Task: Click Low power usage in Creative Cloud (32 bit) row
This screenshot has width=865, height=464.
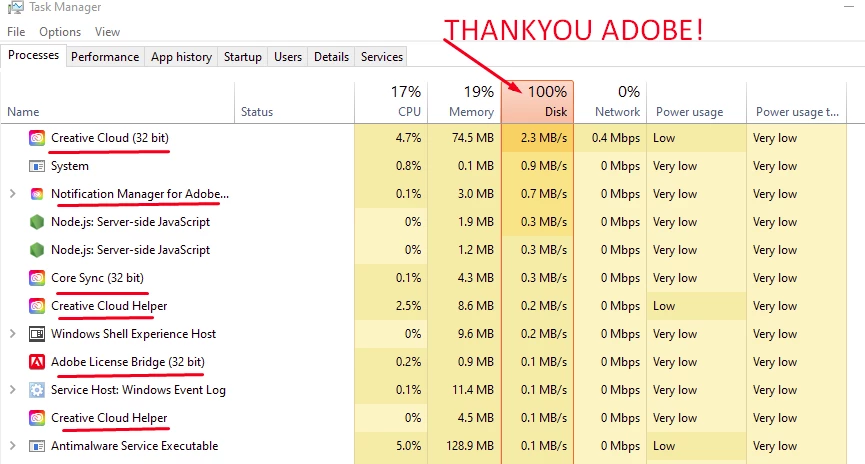Action: [x=664, y=138]
